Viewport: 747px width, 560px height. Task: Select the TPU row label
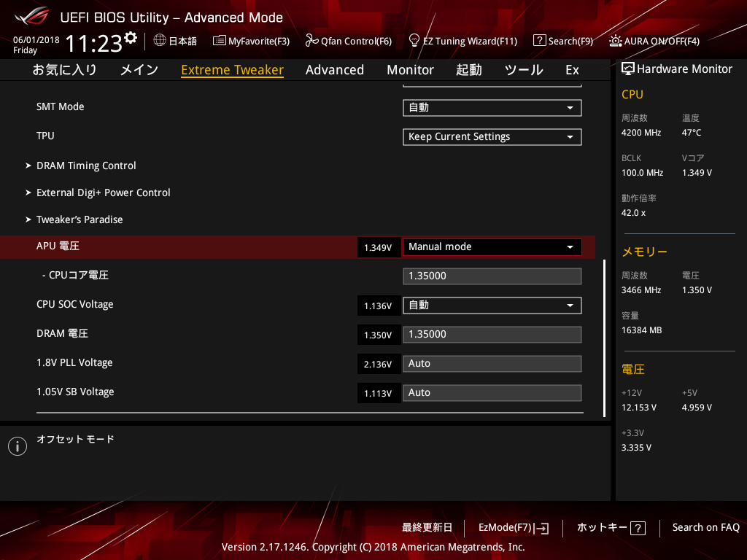tap(45, 136)
